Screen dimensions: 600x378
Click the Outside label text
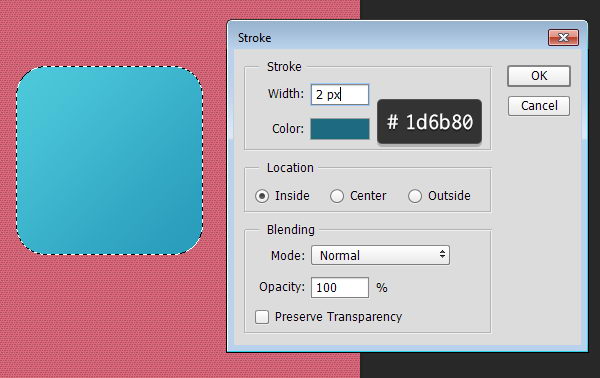tap(449, 196)
